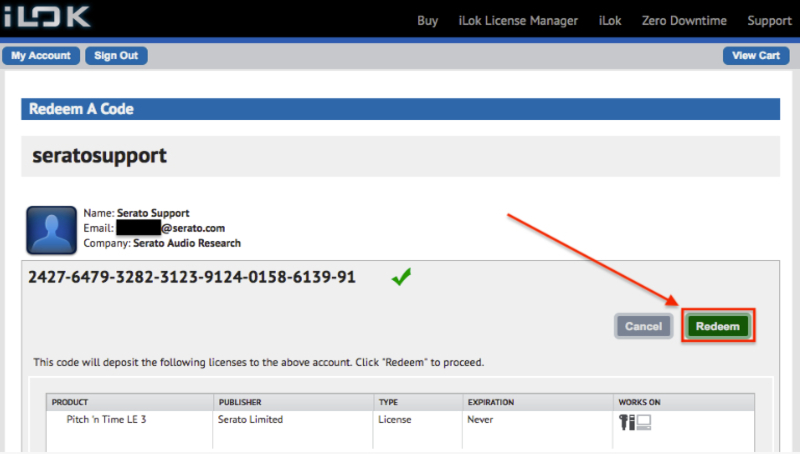
Task: Cancel the code redemption
Action: pyautogui.click(x=643, y=326)
